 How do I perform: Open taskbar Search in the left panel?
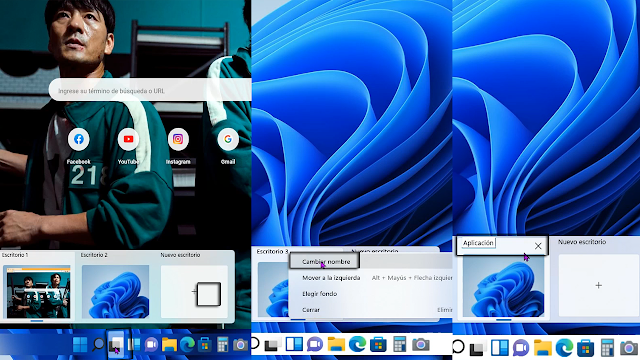click(x=98, y=345)
